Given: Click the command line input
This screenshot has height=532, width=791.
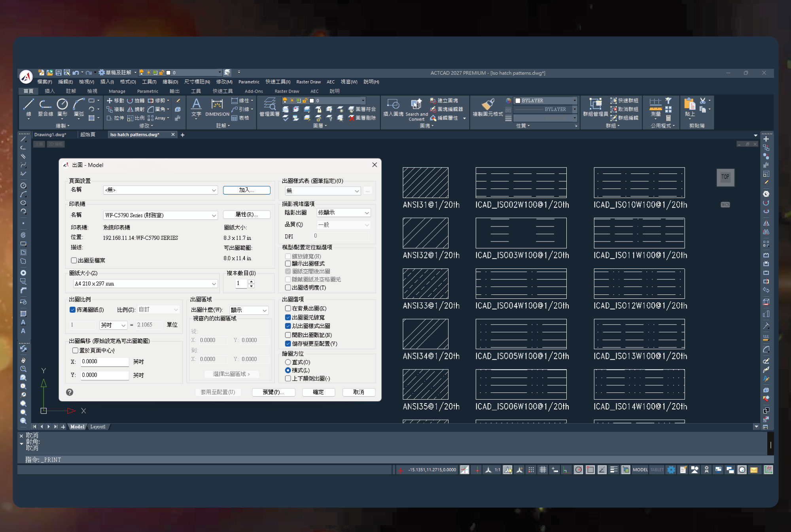Looking at the screenshot, I should pyautogui.click(x=395, y=460).
